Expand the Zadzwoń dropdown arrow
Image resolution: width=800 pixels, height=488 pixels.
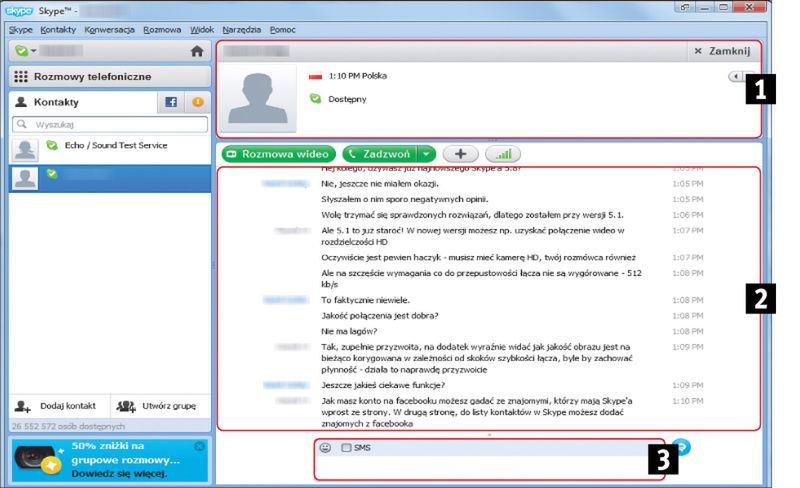pyautogui.click(x=427, y=154)
